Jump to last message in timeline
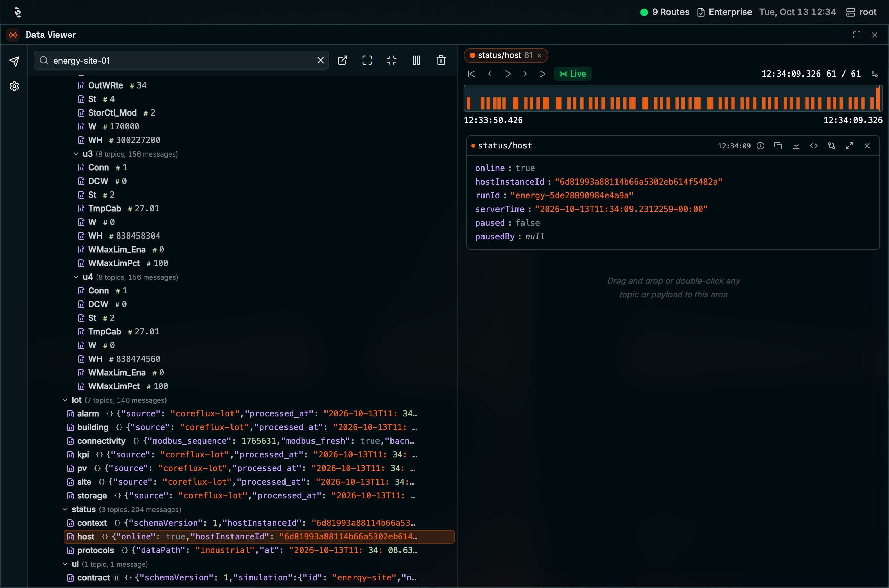The height and width of the screenshot is (588, 889). (x=543, y=74)
